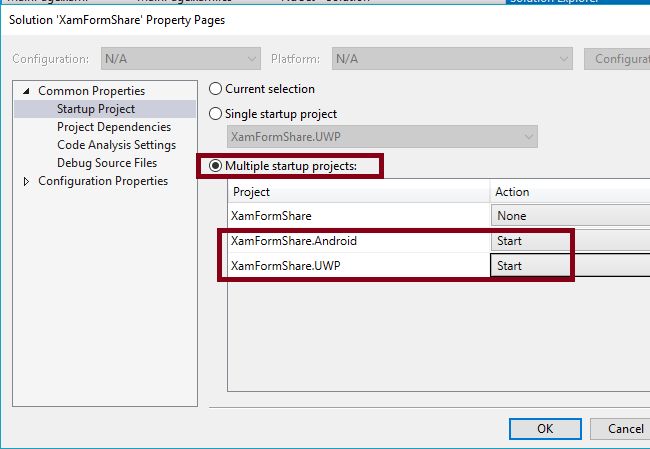The width and height of the screenshot is (650, 449).
Task: Click the Action column header
Action: tap(570, 192)
